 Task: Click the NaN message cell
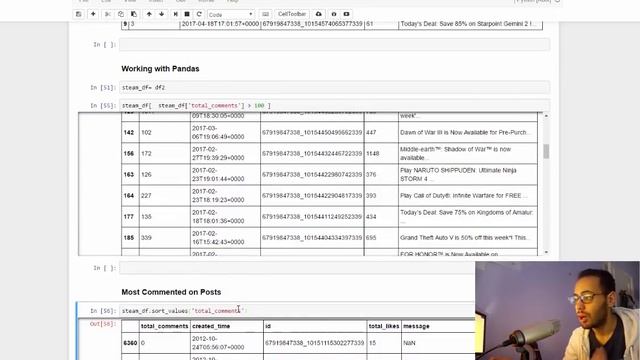point(409,343)
